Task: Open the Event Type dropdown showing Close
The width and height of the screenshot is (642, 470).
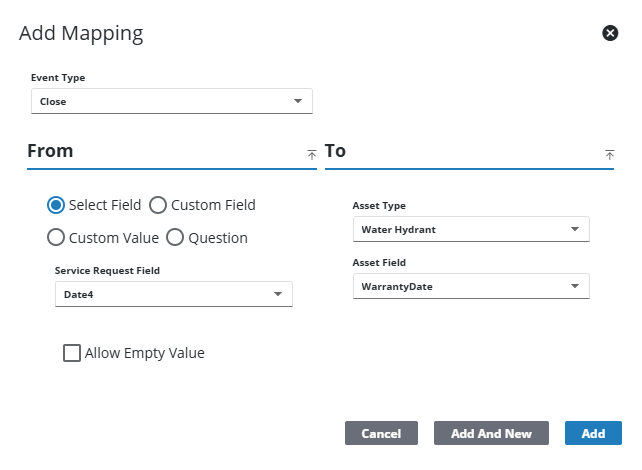Action: click(172, 101)
